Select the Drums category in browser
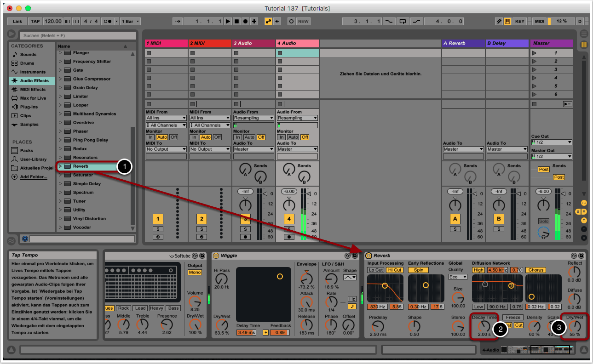 tap(15, 63)
